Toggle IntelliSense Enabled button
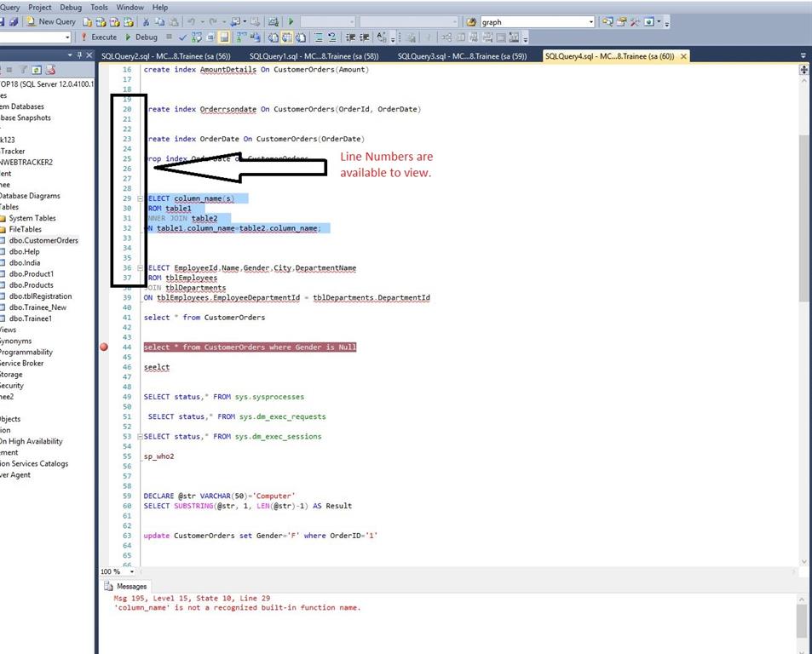This screenshot has width=812, height=654. 224,37
